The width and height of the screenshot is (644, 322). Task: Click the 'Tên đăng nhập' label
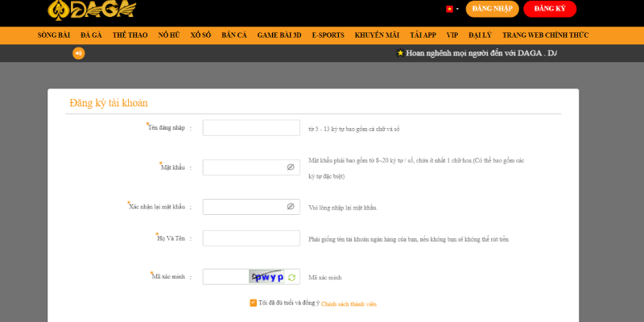point(166,128)
